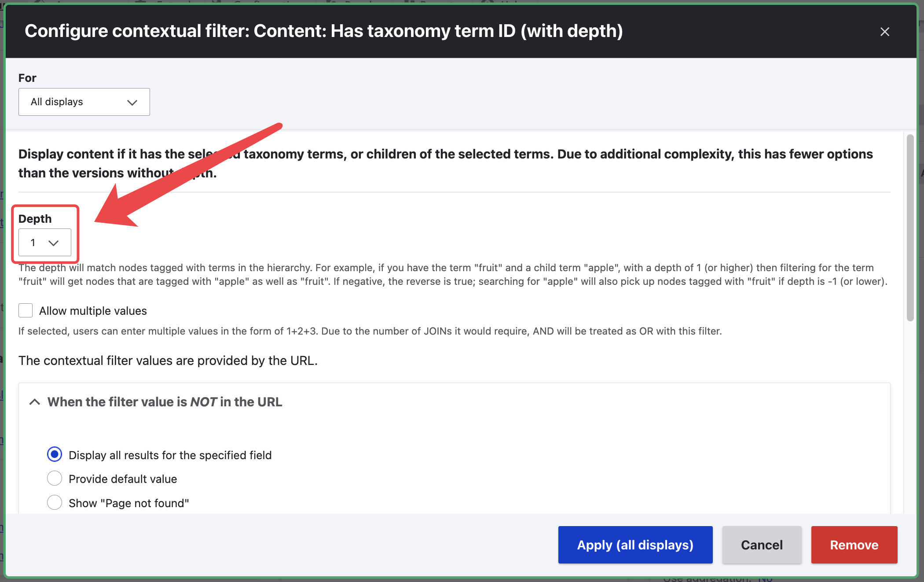
Task: Collapse the filter value NOT in URL section
Action: [x=35, y=402]
